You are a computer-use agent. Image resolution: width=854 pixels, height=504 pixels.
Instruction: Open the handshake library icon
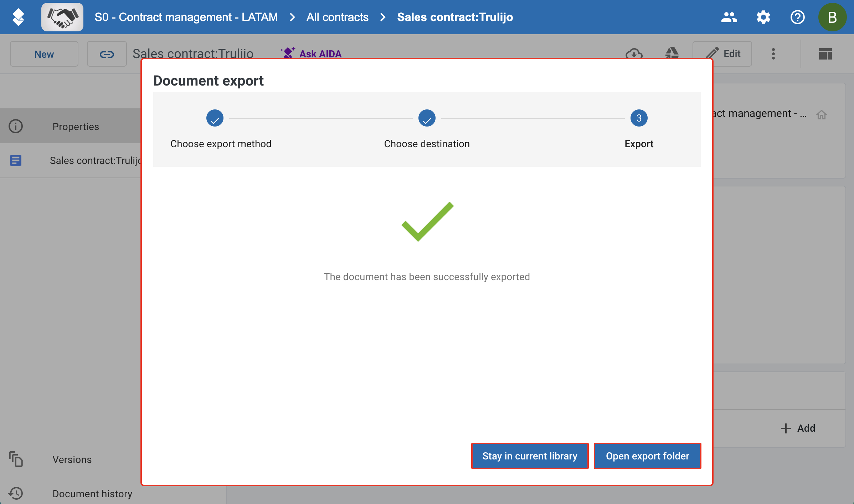pyautogui.click(x=62, y=17)
